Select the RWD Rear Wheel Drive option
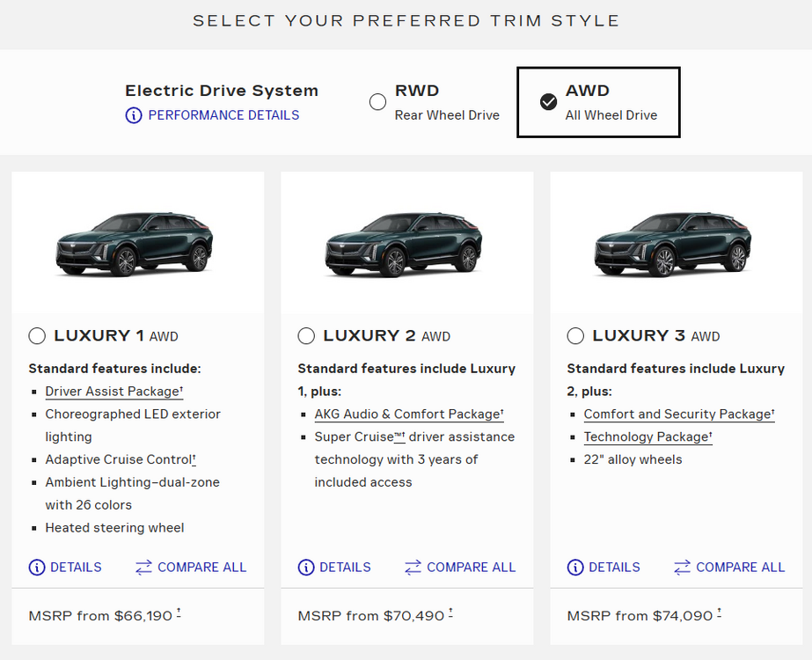The image size is (812, 660). click(378, 102)
